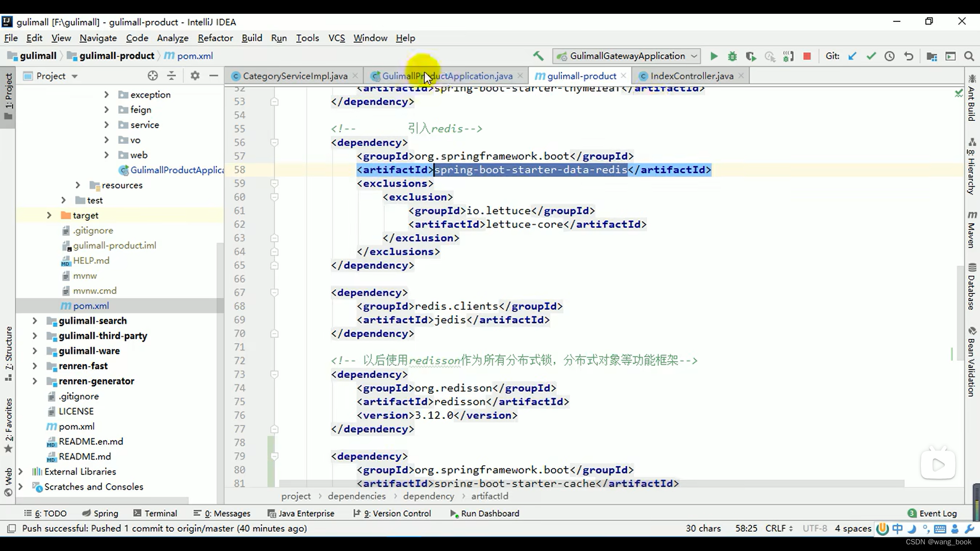Toggle the tool window quick-access icon
980x551 pixels.
[11, 529]
